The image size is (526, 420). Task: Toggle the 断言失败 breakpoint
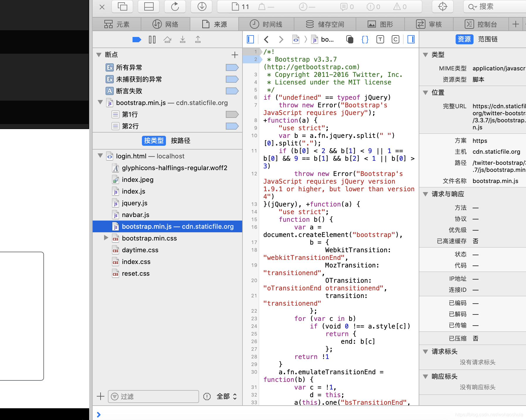pyautogui.click(x=232, y=91)
